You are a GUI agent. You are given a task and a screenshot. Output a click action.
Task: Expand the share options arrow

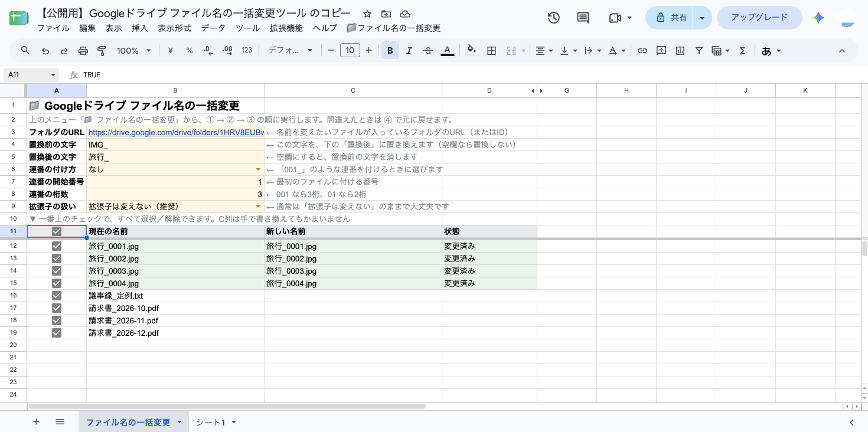click(702, 18)
